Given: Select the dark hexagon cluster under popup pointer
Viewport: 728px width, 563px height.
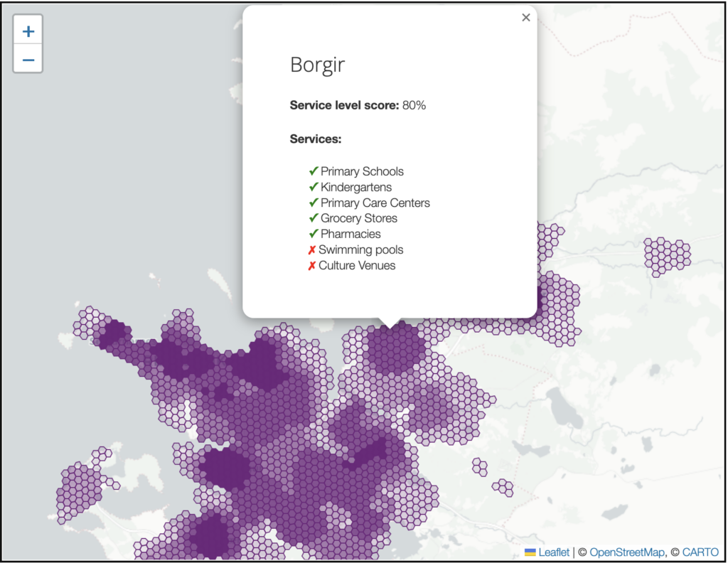Looking at the screenshot, I should pyautogui.click(x=394, y=346).
